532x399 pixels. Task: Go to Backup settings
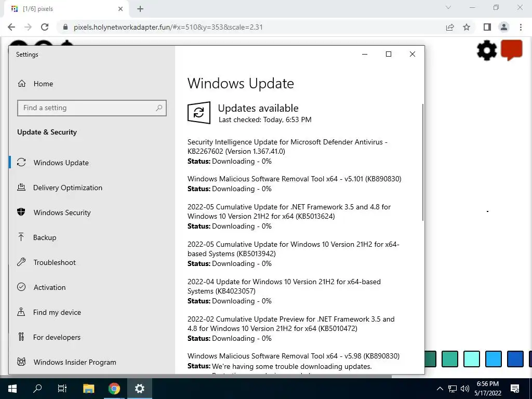(45, 237)
